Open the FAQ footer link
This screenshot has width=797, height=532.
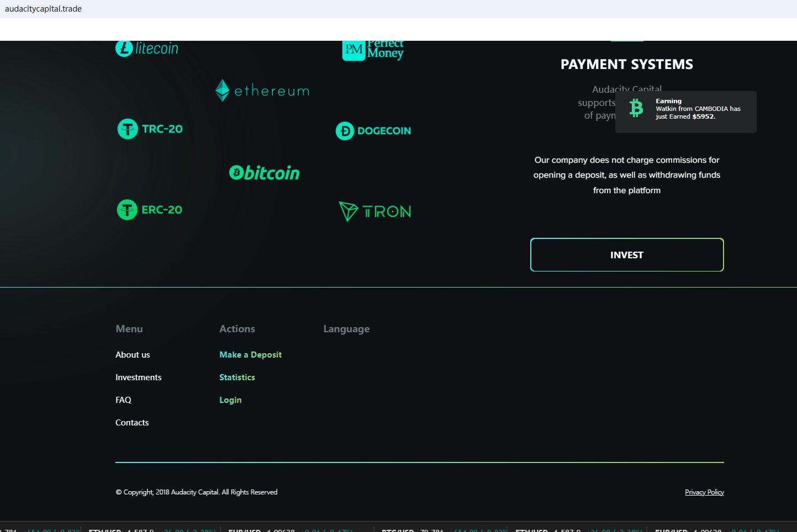click(x=123, y=400)
